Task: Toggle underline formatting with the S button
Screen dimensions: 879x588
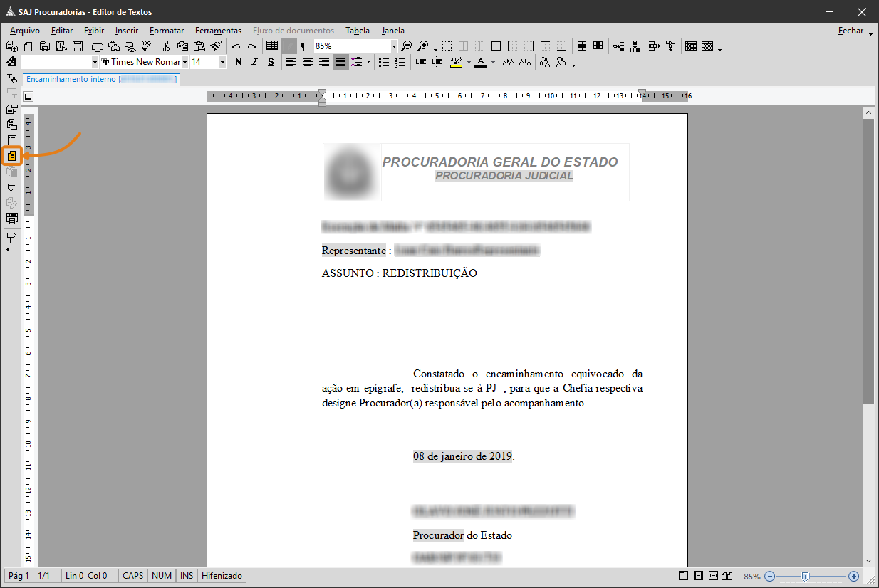Action: pos(271,62)
